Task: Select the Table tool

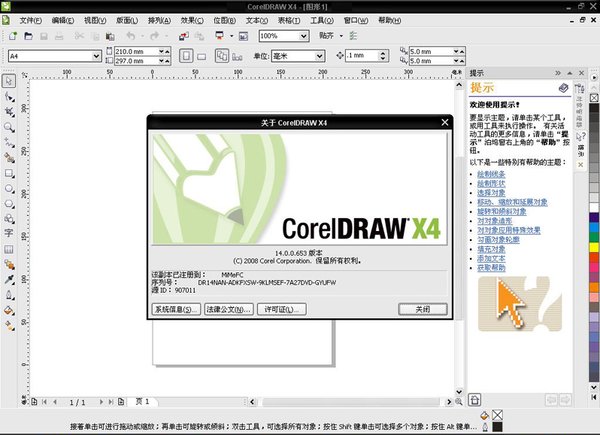Action: tap(9, 249)
